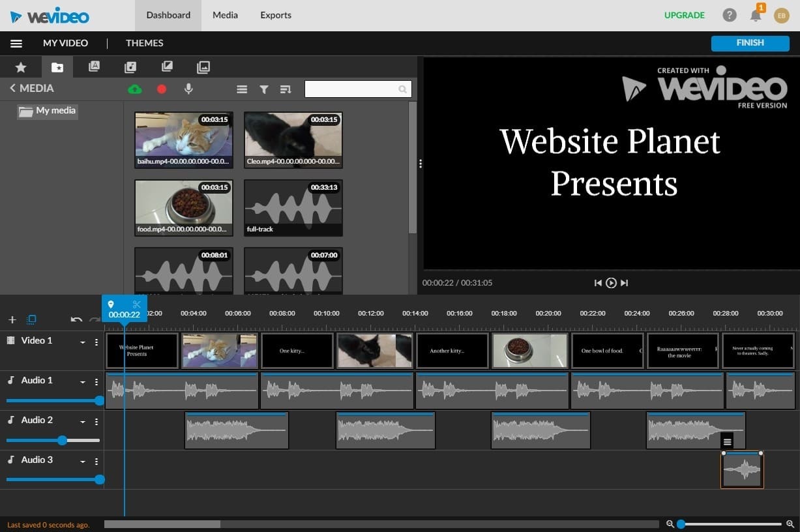Adjust the Audio 2 volume slider
800x532 pixels.
coord(53,441)
